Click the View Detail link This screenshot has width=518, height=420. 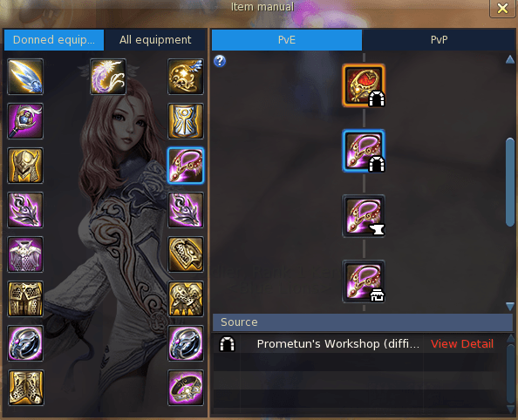(462, 343)
